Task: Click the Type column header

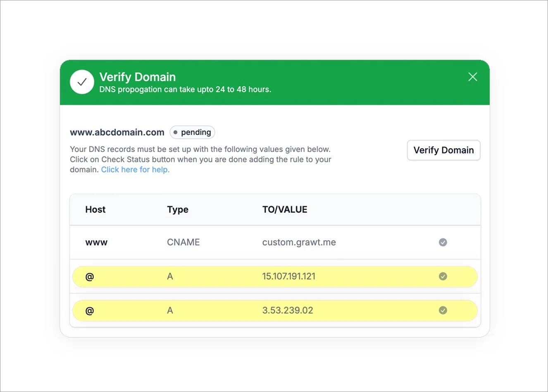Action: [178, 210]
